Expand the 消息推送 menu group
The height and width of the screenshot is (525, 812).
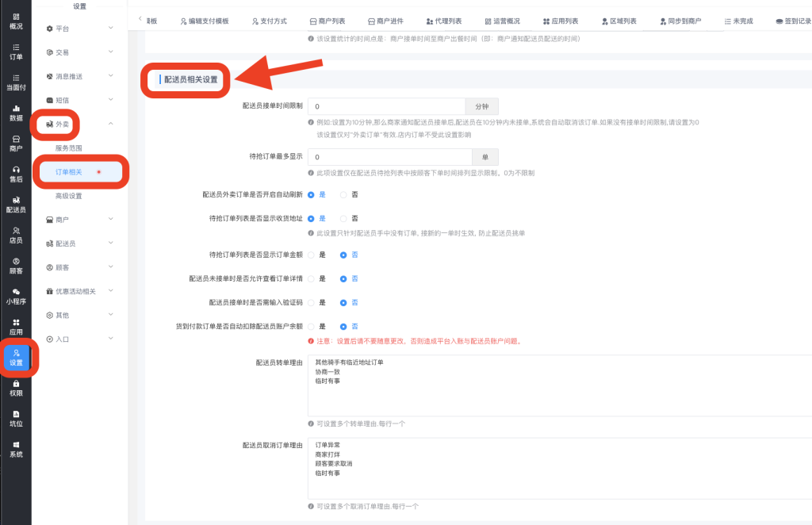click(x=79, y=76)
